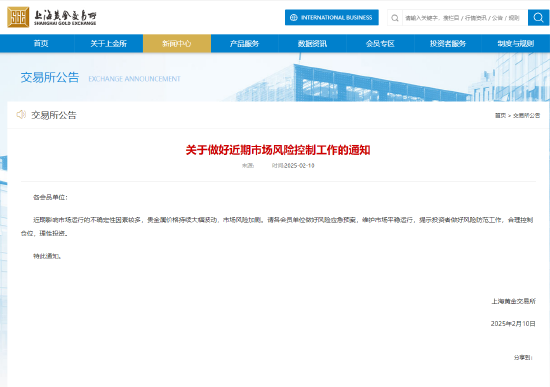Focus the keyword search input field
Viewport: 550px width, 387px height.
[x=464, y=18]
